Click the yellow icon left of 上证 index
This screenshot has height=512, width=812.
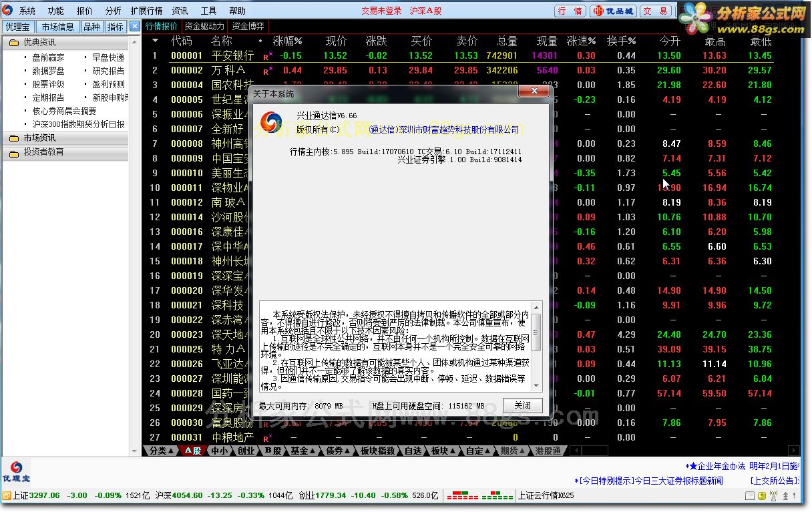point(7,496)
